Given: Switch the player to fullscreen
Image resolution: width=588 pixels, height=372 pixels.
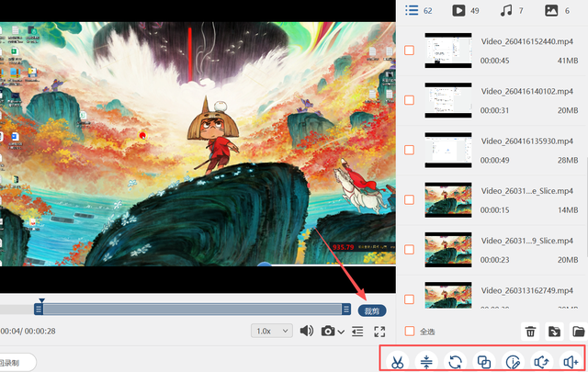Looking at the screenshot, I should [379, 332].
